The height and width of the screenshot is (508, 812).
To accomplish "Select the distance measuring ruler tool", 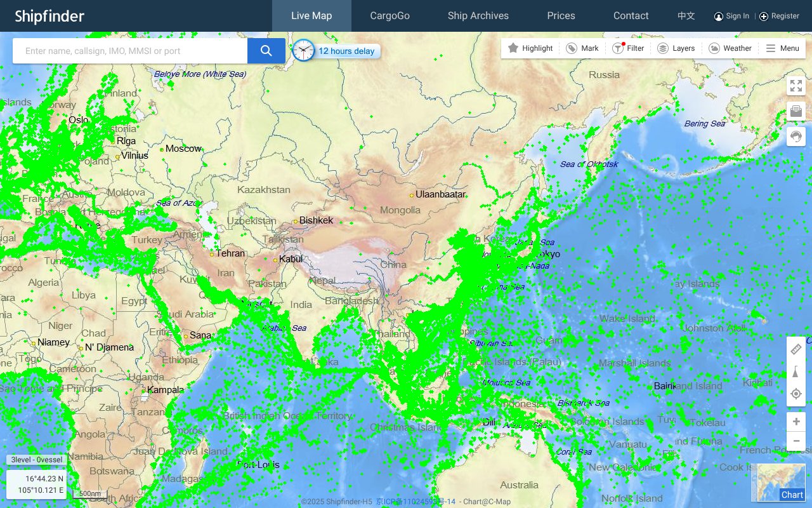I will 796,348.
